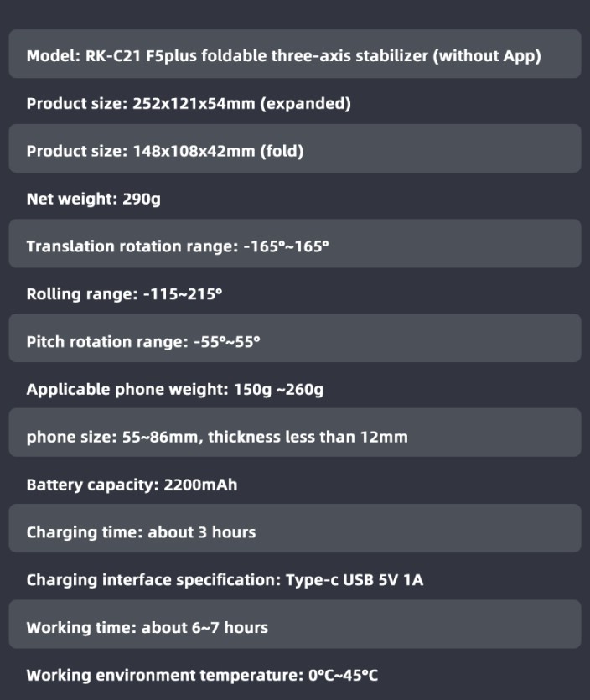Select the Charging interface specification line

click(x=225, y=580)
